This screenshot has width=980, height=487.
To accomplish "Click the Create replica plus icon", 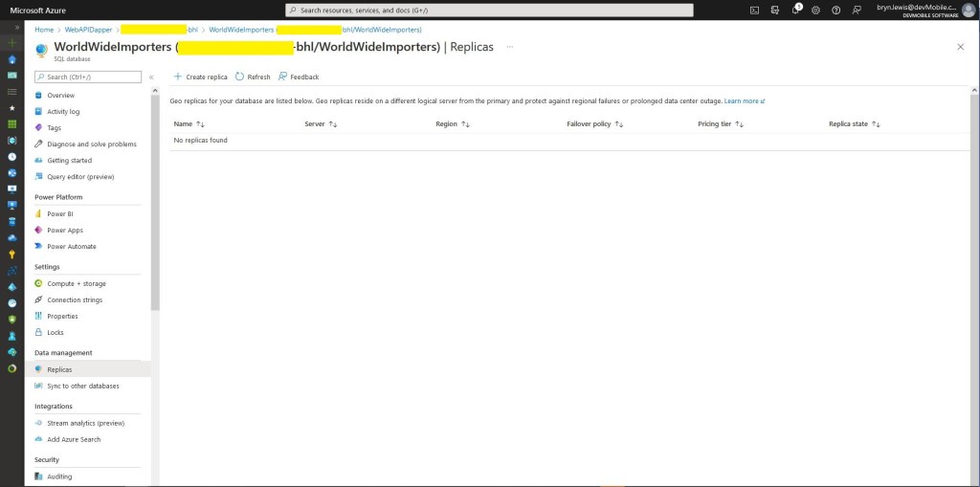I will (x=178, y=77).
